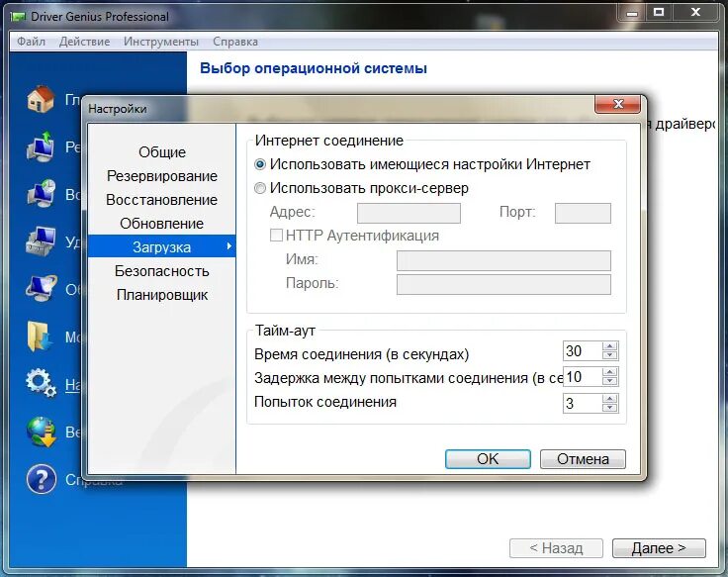
Task: Click the connection attempts field showing 3
Action: pos(583,403)
